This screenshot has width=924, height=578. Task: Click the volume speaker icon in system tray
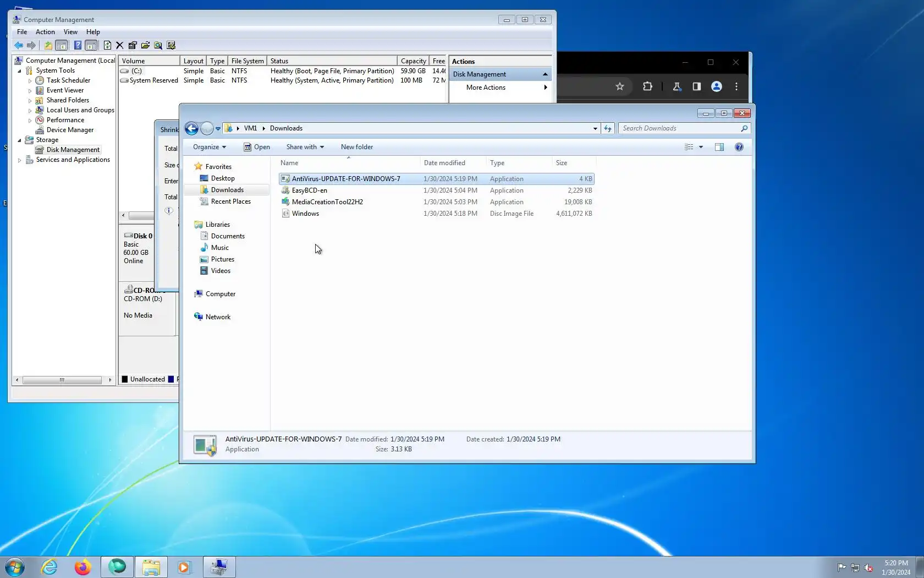pos(868,568)
